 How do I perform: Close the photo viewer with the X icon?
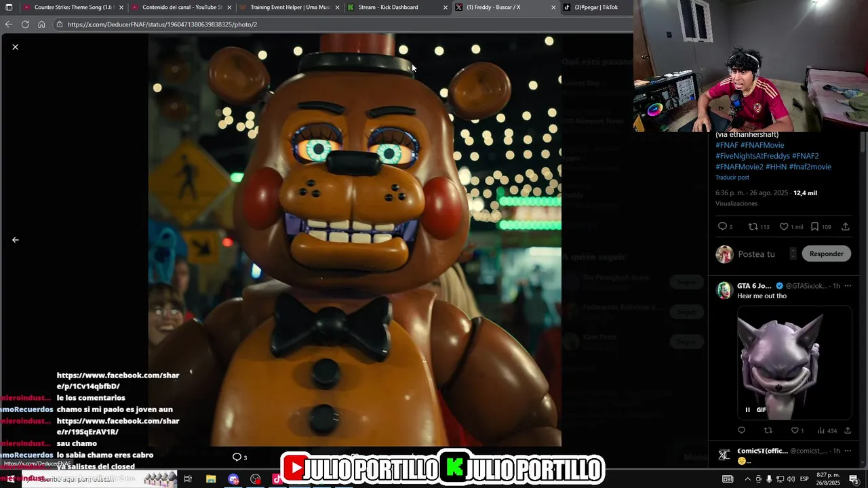[x=15, y=47]
